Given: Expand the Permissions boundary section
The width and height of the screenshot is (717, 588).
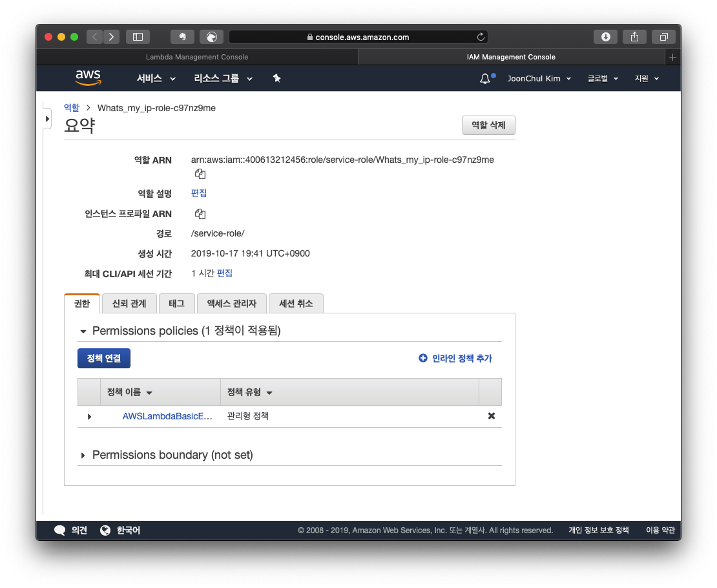Looking at the screenshot, I should (83, 456).
